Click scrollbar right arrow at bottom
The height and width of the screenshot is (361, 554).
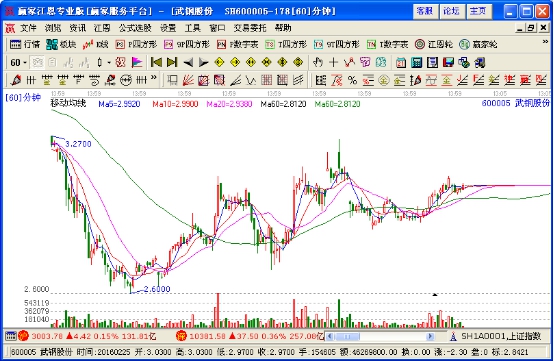[x=430, y=336]
